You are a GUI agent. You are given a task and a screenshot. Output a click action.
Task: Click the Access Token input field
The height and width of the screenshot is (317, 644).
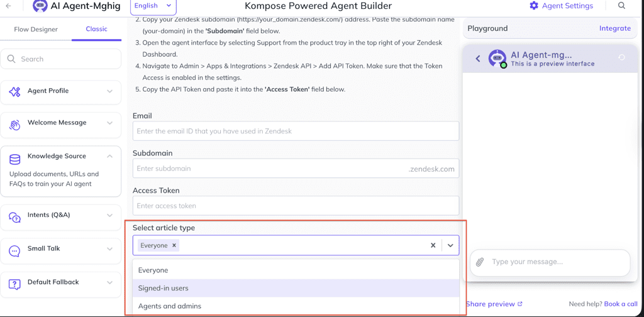[296, 206]
